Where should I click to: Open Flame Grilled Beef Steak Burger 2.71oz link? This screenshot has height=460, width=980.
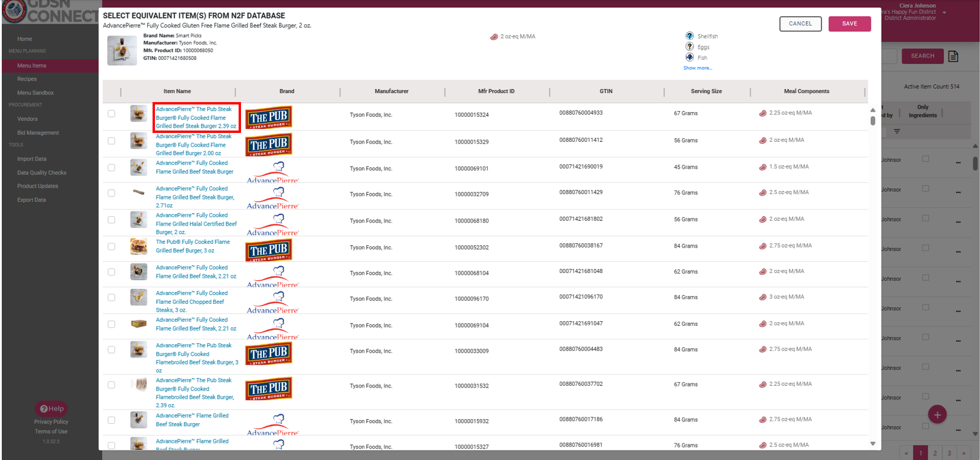click(x=195, y=197)
